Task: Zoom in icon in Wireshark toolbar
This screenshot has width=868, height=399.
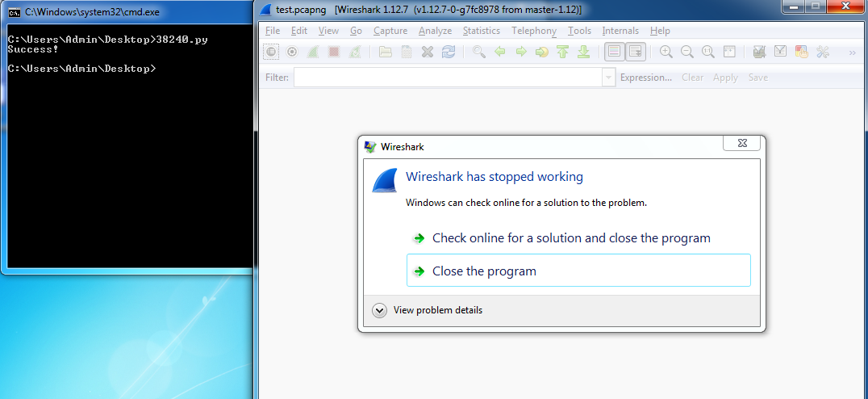Action: pyautogui.click(x=666, y=52)
